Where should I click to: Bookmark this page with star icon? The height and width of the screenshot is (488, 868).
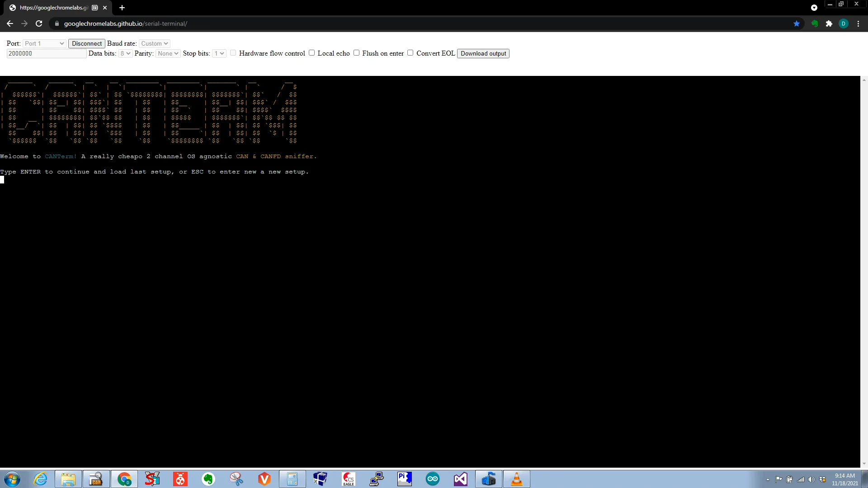(x=797, y=23)
